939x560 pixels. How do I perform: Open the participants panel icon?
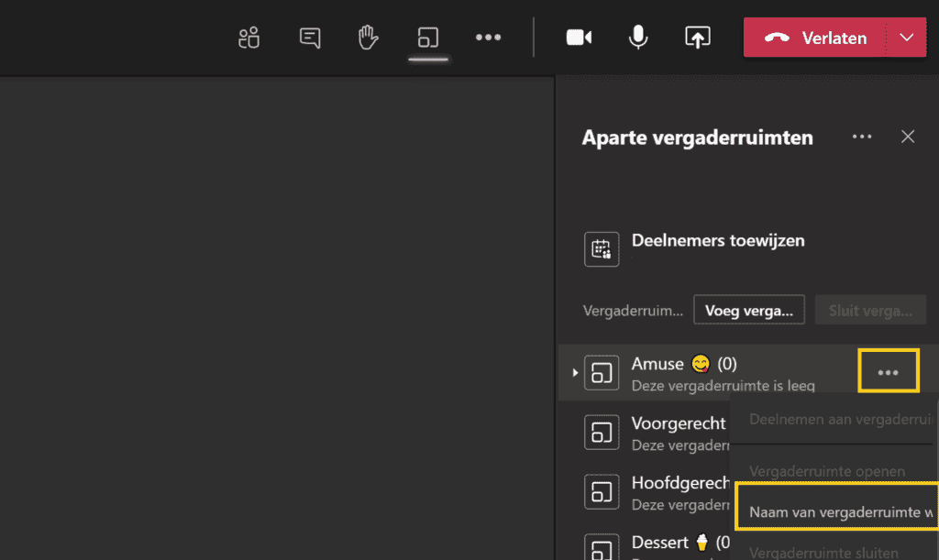point(249,38)
